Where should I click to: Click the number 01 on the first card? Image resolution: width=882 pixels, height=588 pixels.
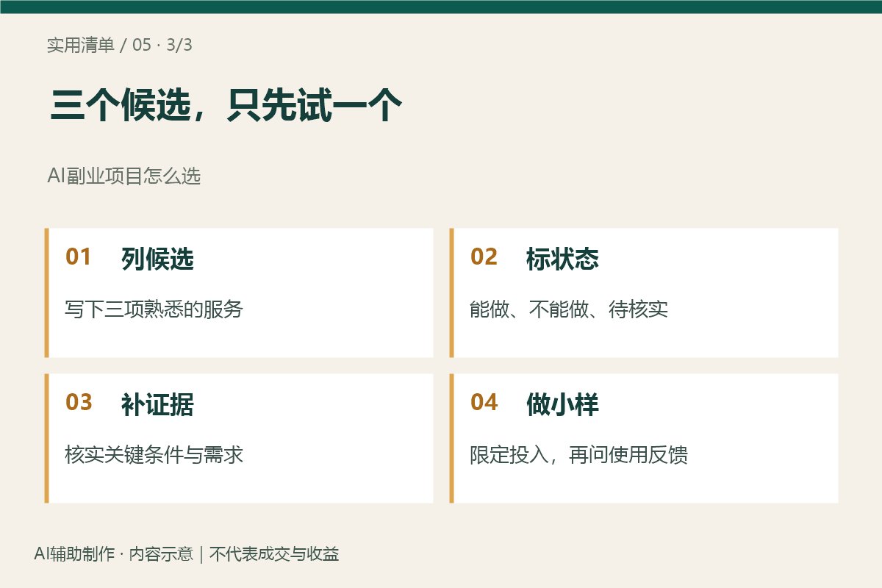pyautogui.click(x=79, y=257)
